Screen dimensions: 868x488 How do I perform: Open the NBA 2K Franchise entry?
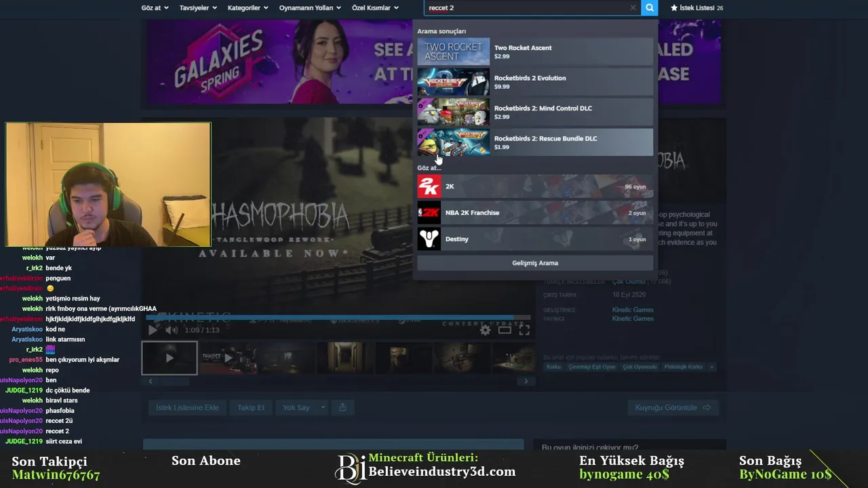click(x=535, y=213)
